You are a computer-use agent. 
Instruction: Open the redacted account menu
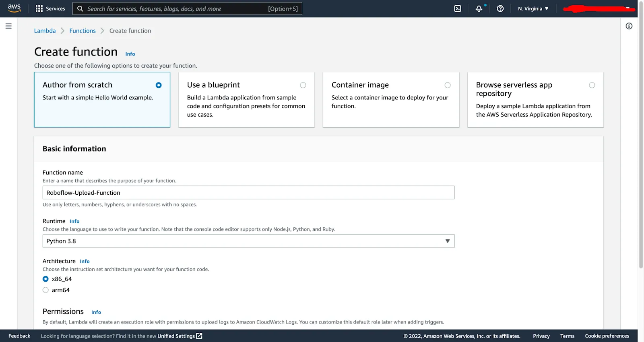point(599,8)
